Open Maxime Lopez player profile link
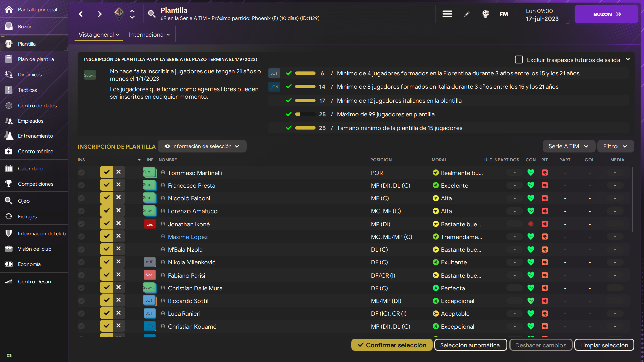644x362 pixels. coord(187,237)
